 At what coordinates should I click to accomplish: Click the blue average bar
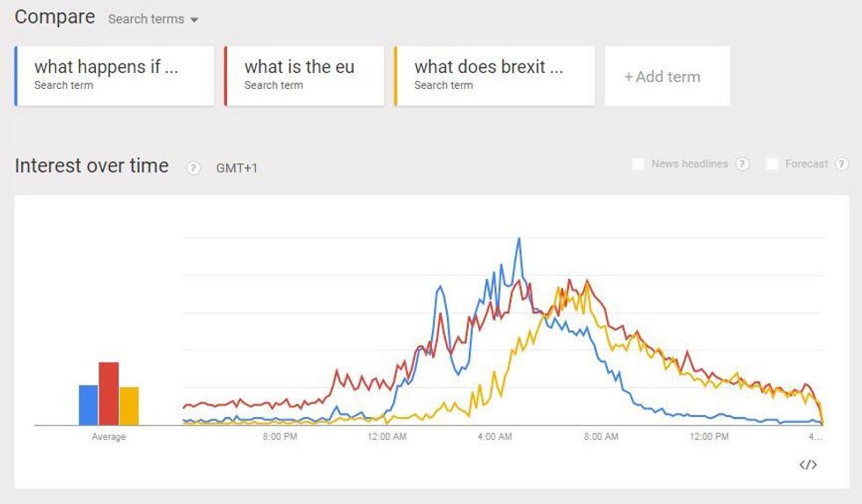tap(89, 405)
